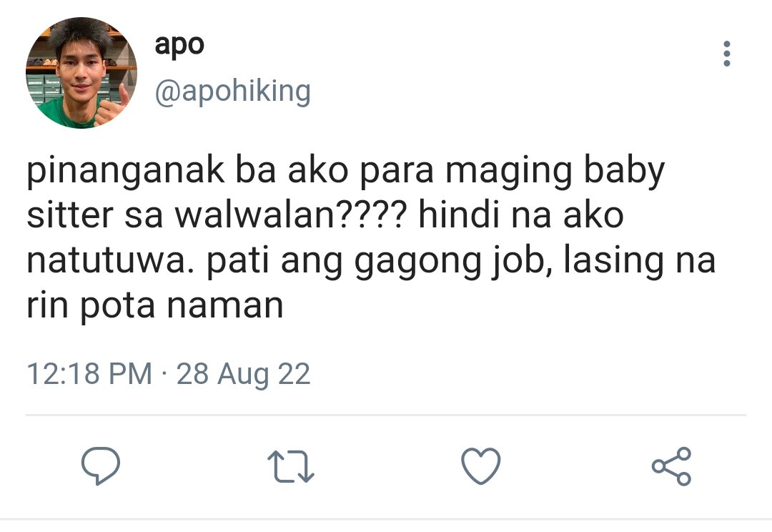Screen dimensions: 772x532
Task: Expand the tweet overflow menu with vertical dots
Action: (x=727, y=53)
